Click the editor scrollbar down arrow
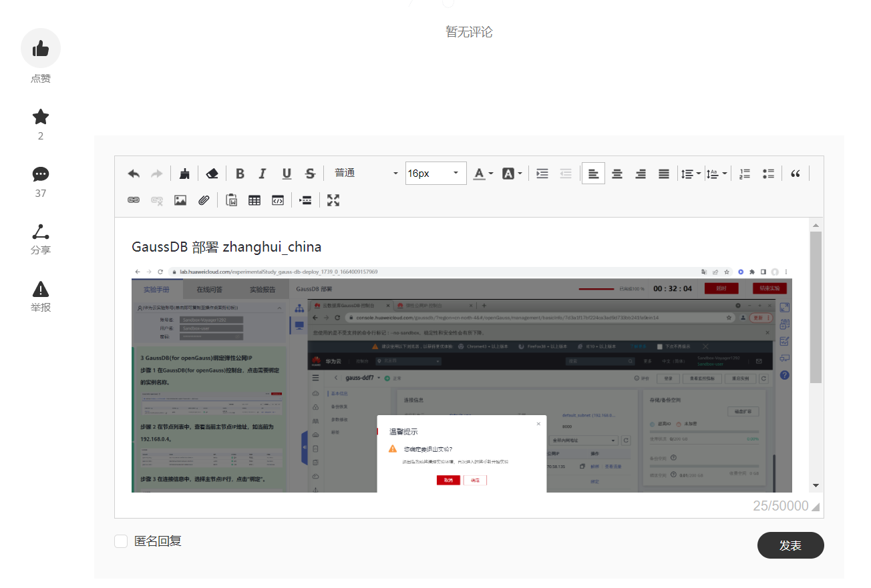This screenshot has height=588, width=871. tap(816, 485)
